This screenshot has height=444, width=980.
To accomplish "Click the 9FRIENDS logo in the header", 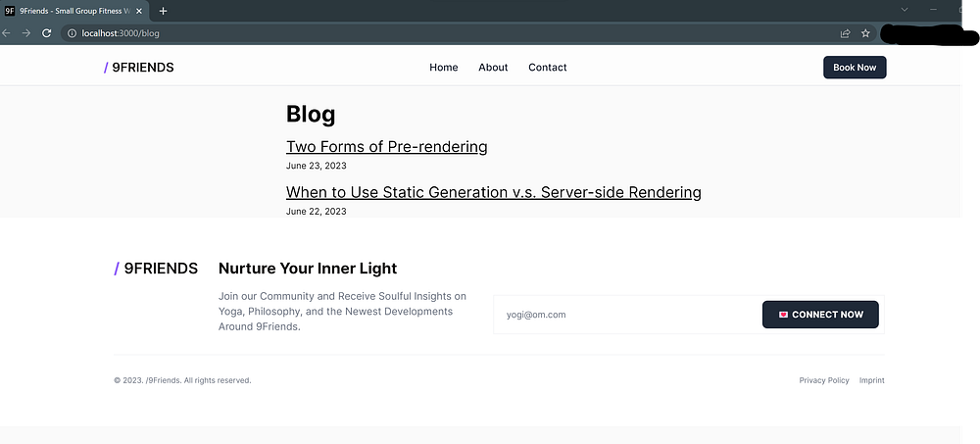I will pos(139,68).
